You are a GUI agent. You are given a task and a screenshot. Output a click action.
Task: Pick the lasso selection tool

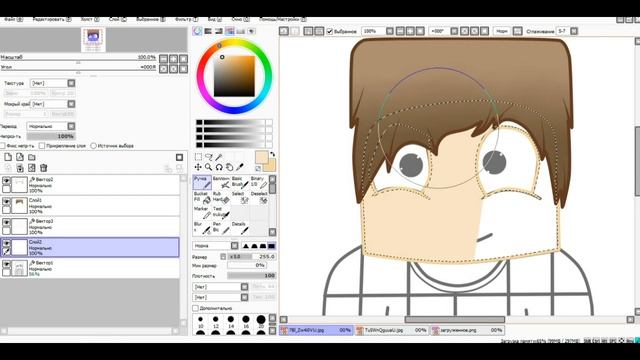tap(209, 157)
